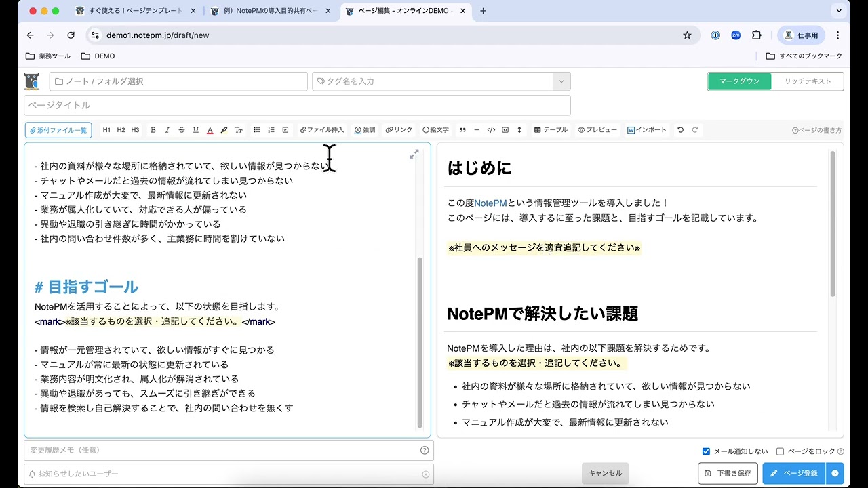Click the undo icon in the toolbar
The width and height of the screenshot is (868, 488).
tap(680, 129)
